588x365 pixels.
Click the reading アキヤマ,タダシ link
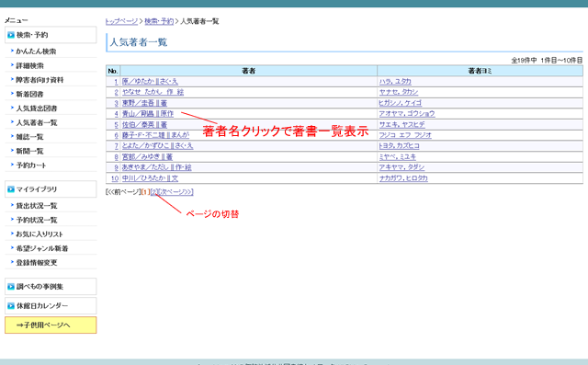point(401,167)
